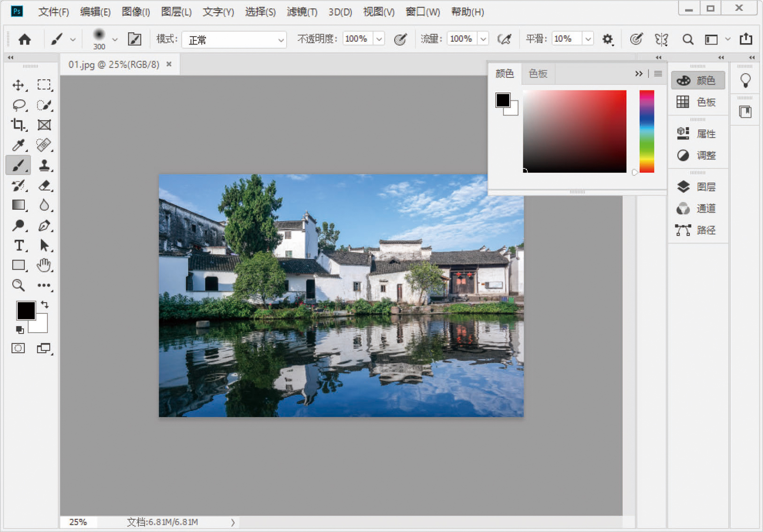The width and height of the screenshot is (763, 532).
Task: Collapse the color panel with double arrows
Action: (639, 74)
